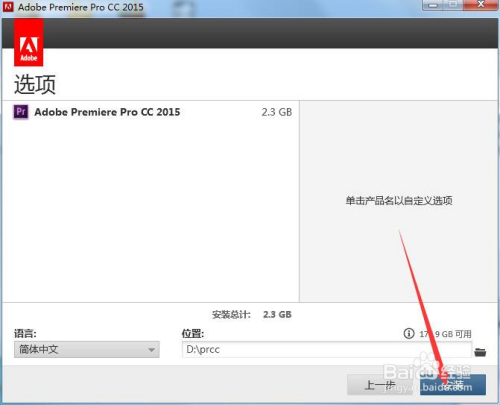Click the Premiere Pro product icon
This screenshot has width=500, height=405.
click(21, 112)
